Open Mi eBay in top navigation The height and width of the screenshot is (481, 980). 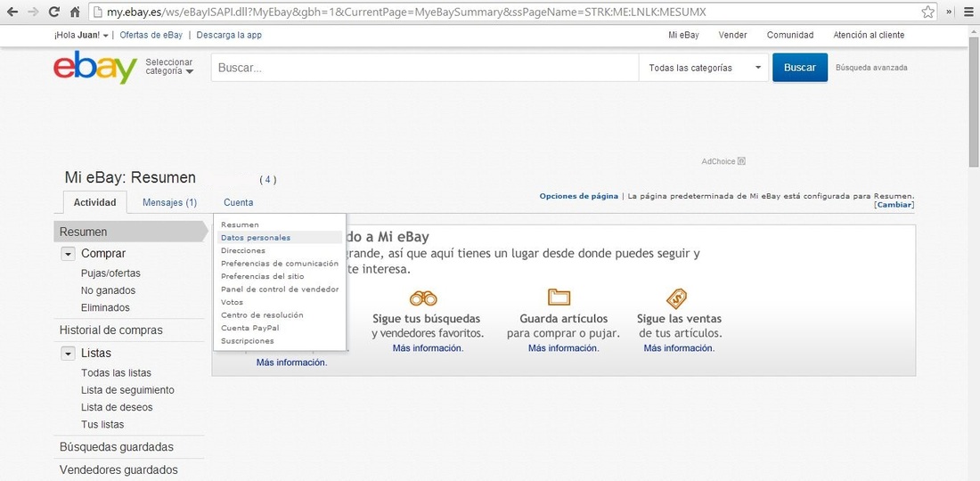coord(683,35)
